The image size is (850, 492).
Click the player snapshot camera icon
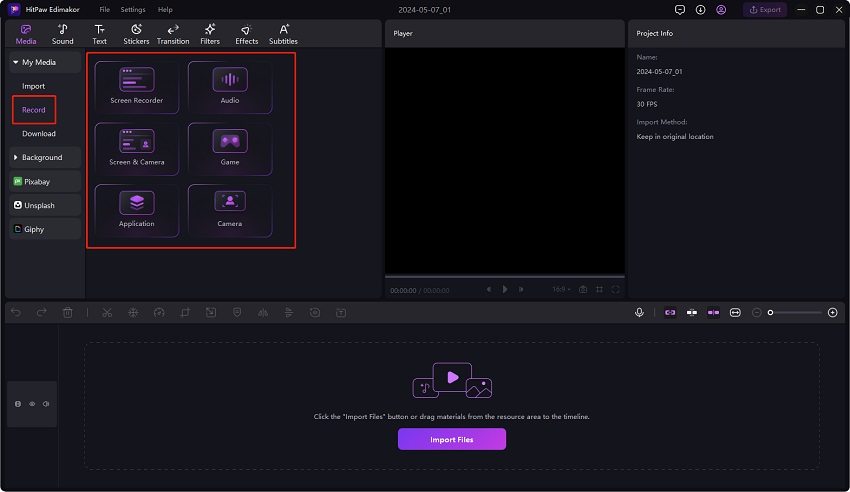[x=583, y=289]
